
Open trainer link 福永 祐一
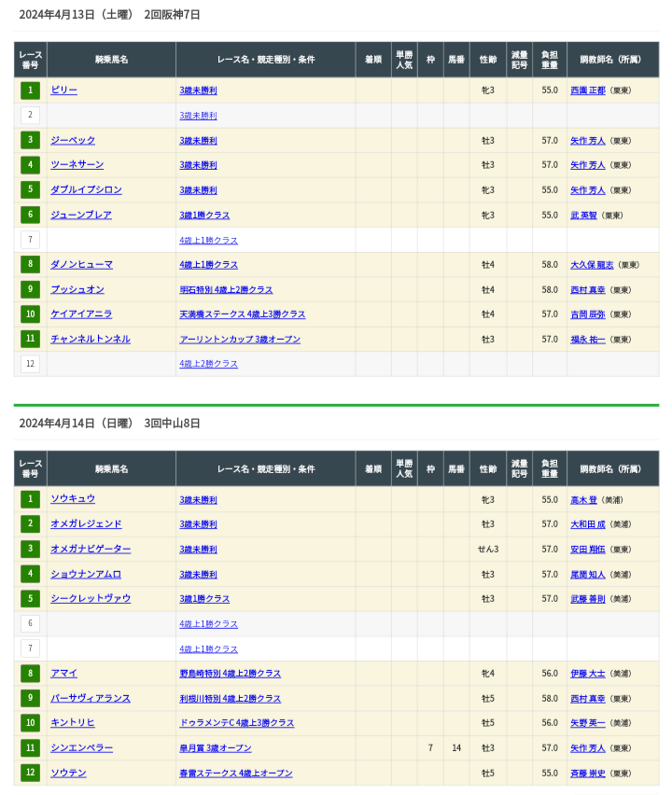click(587, 340)
